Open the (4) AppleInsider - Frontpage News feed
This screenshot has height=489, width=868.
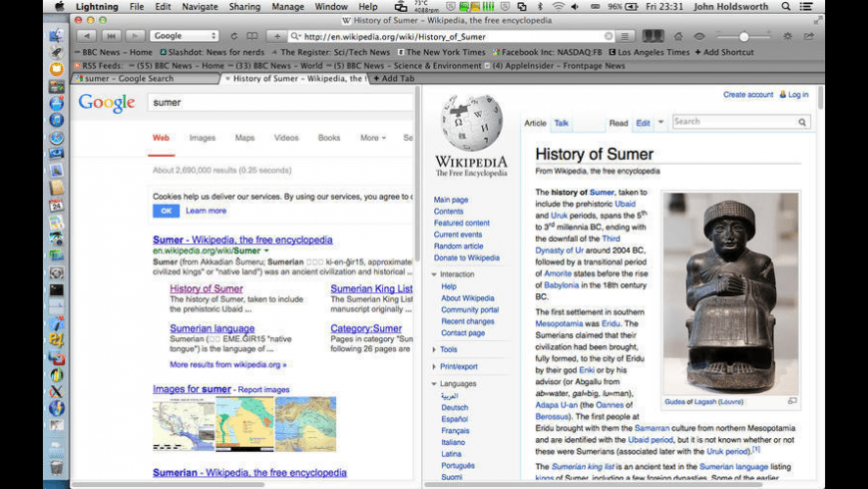coord(554,65)
